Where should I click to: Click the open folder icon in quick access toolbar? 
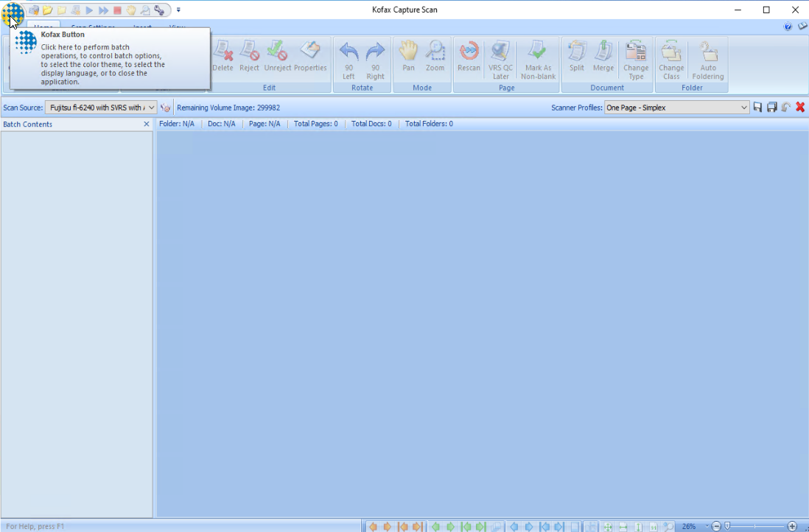tap(47, 10)
